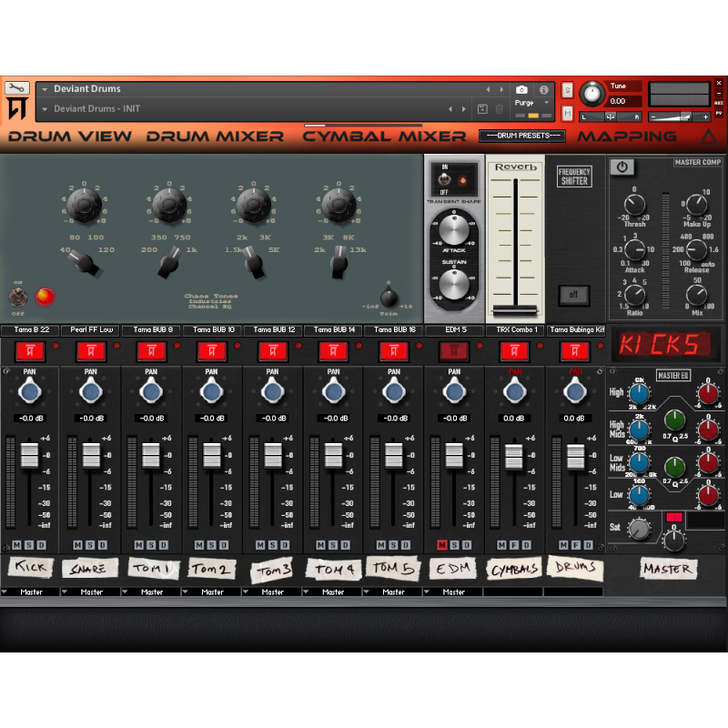Click the EDM 5 dimmed logo button

pos(454,351)
